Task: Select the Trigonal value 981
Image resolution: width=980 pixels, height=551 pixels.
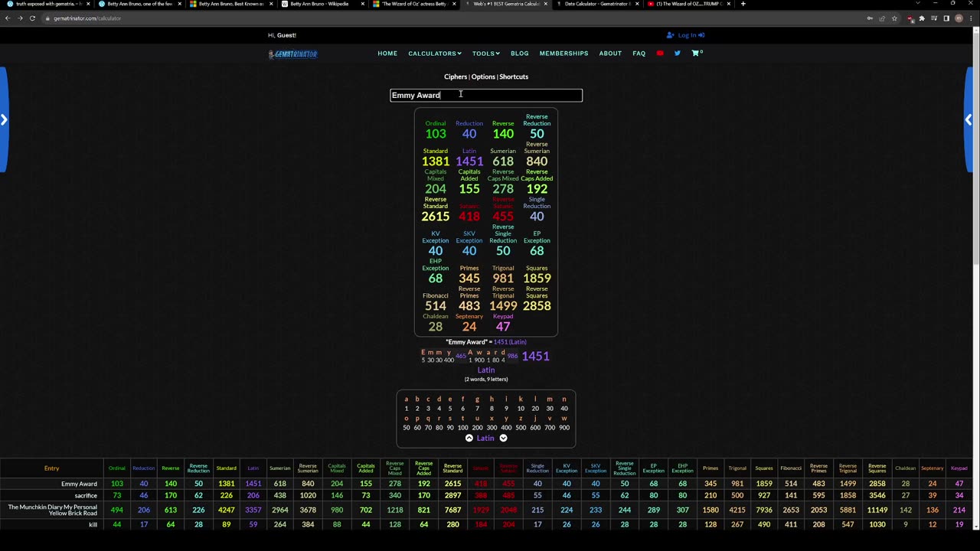Action: 503,279
